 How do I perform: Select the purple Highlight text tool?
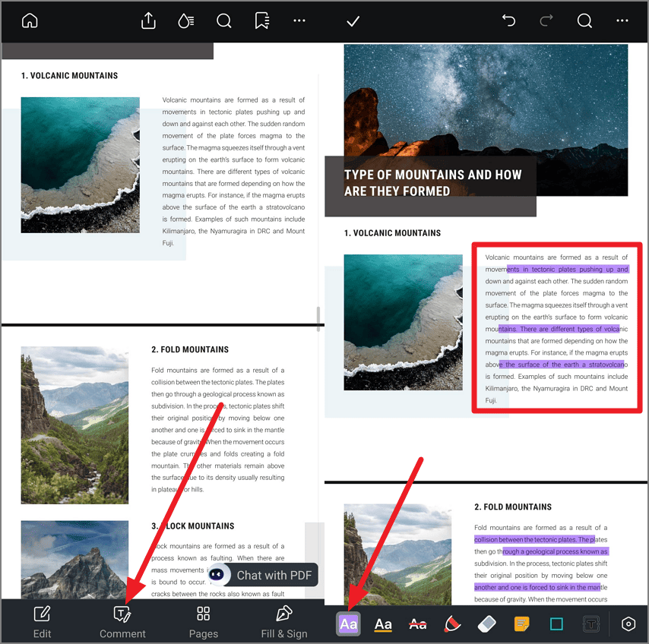point(348,623)
